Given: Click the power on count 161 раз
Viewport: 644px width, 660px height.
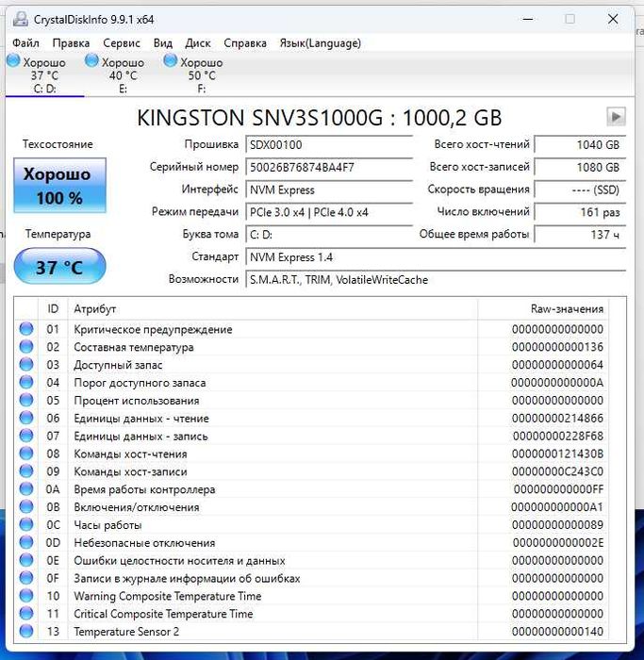Looking at the screenshot, I should point(580,212).
